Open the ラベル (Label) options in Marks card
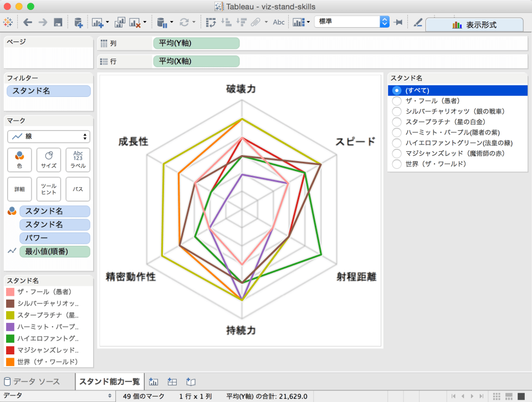This screenshot has height=402, width=532. click(x=78, y=160)
